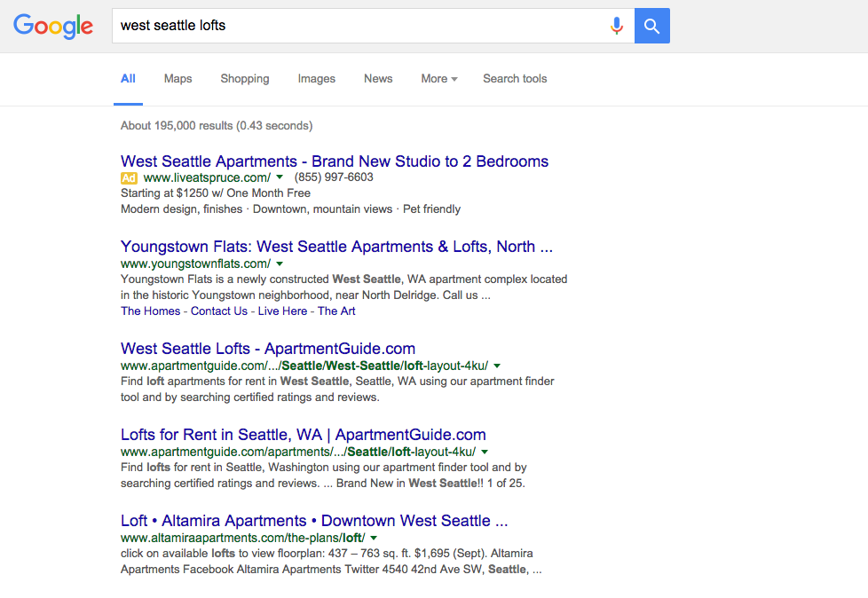Viewport: 868px width, 598px height.
Task: Open Youngstown Flats result title
Action: pyautogui.click(x=336, y=246)
